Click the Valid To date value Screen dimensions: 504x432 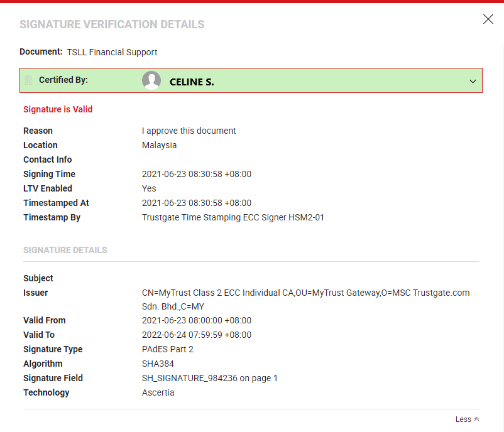coord(196,335)
